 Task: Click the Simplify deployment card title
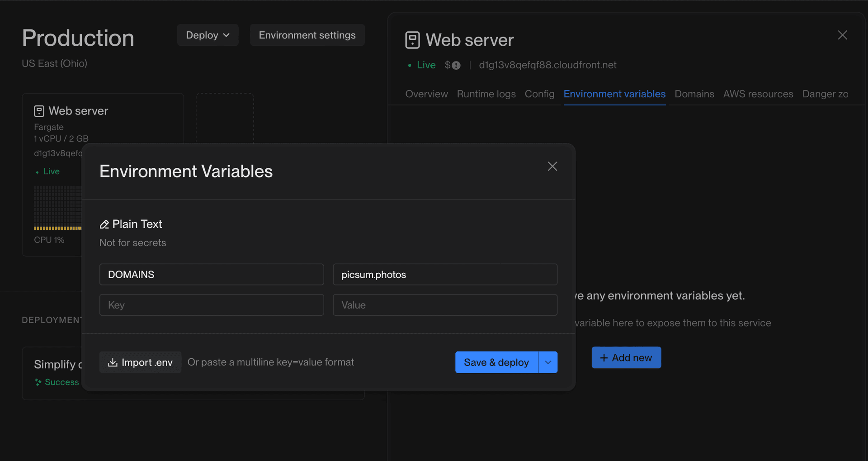58,364
